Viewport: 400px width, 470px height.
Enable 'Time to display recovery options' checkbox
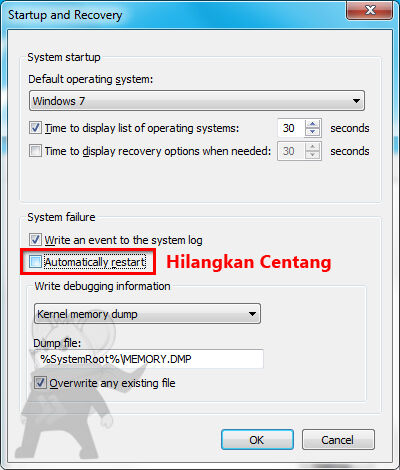click(x=35, y=151)
